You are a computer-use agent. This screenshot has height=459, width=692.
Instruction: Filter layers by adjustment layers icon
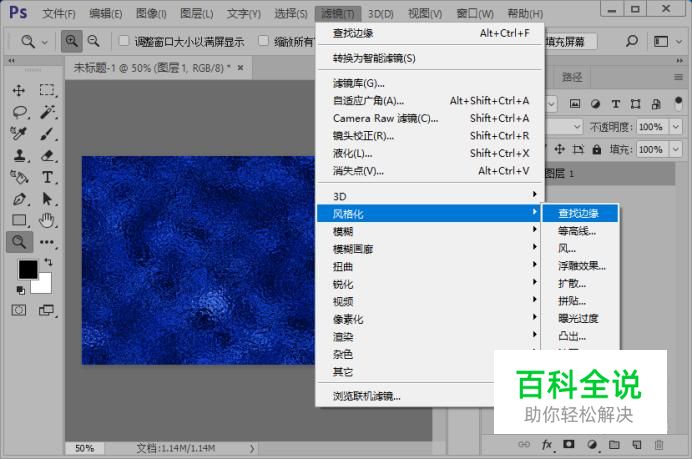click(595, 104)
